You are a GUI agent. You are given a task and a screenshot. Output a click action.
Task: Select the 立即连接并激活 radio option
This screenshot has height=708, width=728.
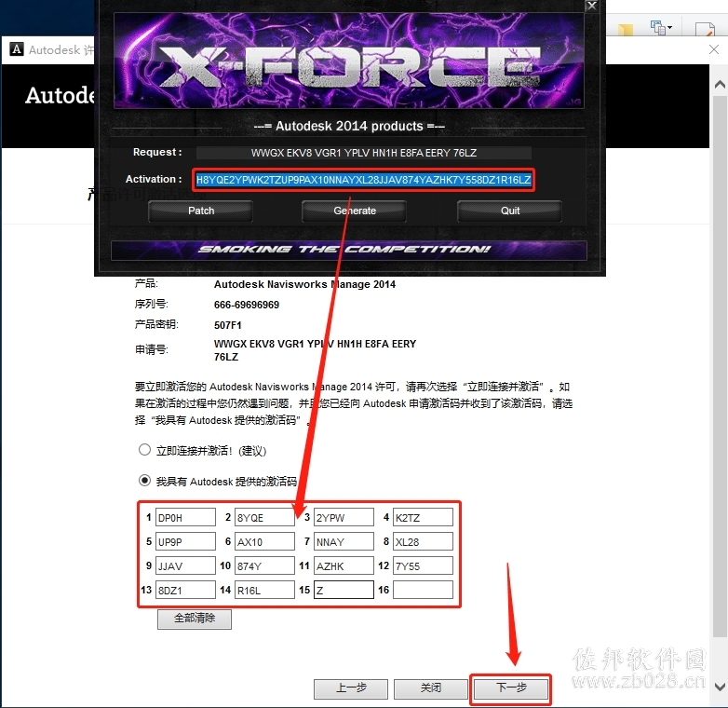145,450
